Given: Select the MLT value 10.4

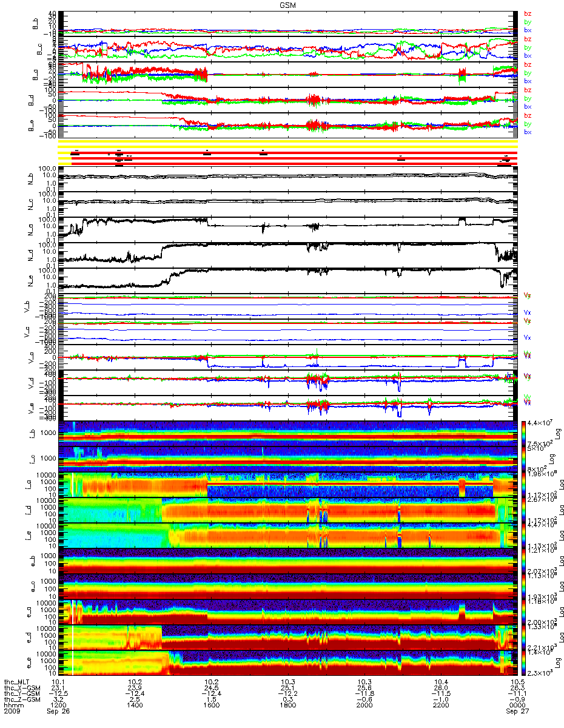Looking at the screenshot, I should pos(440,682).
